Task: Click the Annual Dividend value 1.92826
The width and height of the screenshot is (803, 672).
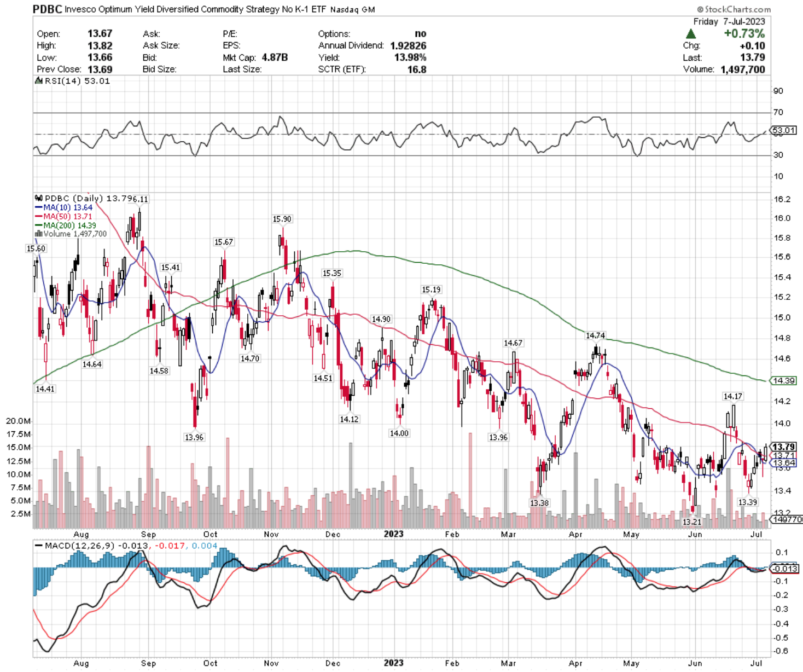Action: pyautogui.click(x=408, y=45)
